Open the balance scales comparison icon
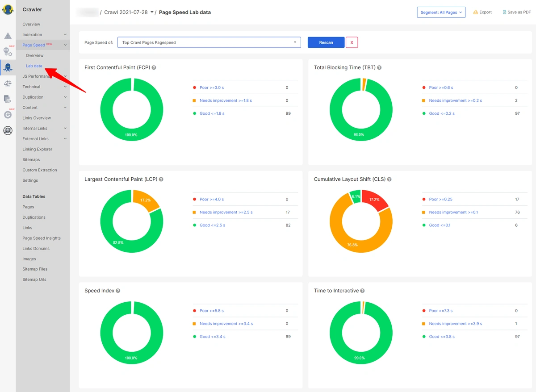Viewport: 536px width, 392px height. tap(8, 83)
